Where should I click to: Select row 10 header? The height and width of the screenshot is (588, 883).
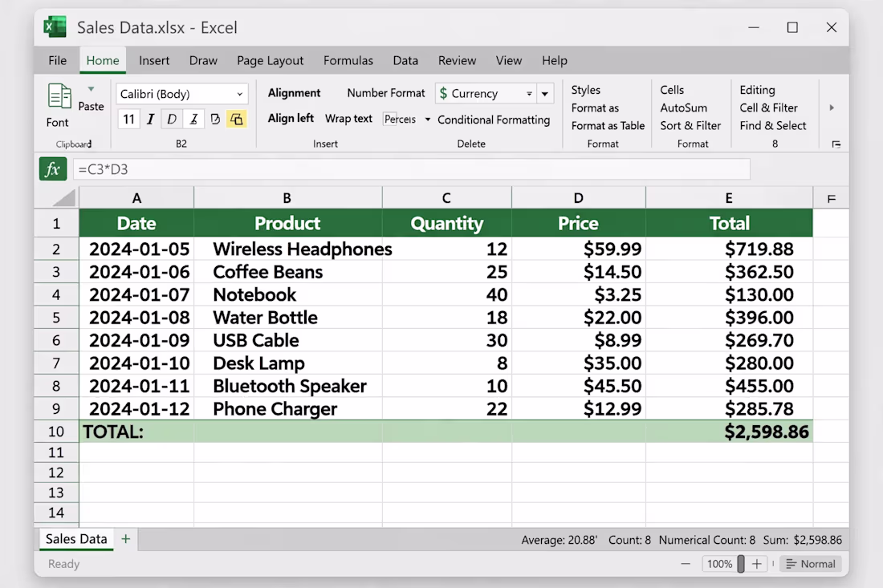coord(56,432)
